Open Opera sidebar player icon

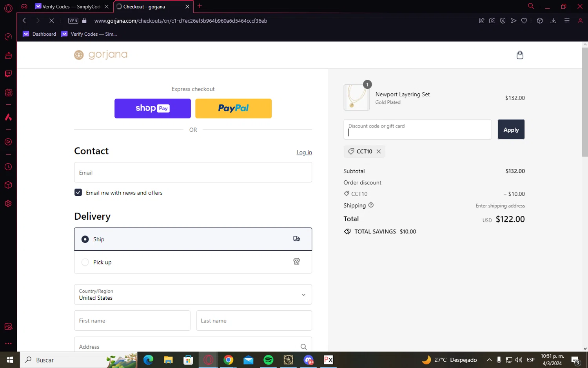tap(8, 142)
